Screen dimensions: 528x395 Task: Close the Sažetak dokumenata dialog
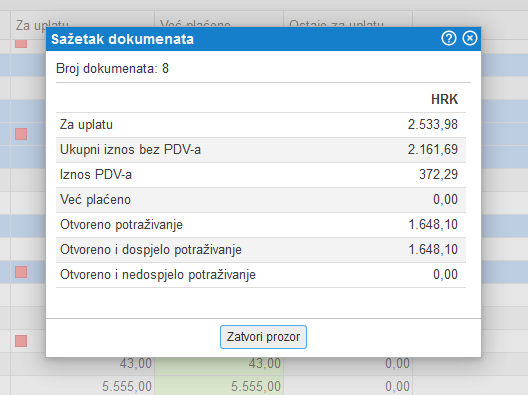[470, 38]
